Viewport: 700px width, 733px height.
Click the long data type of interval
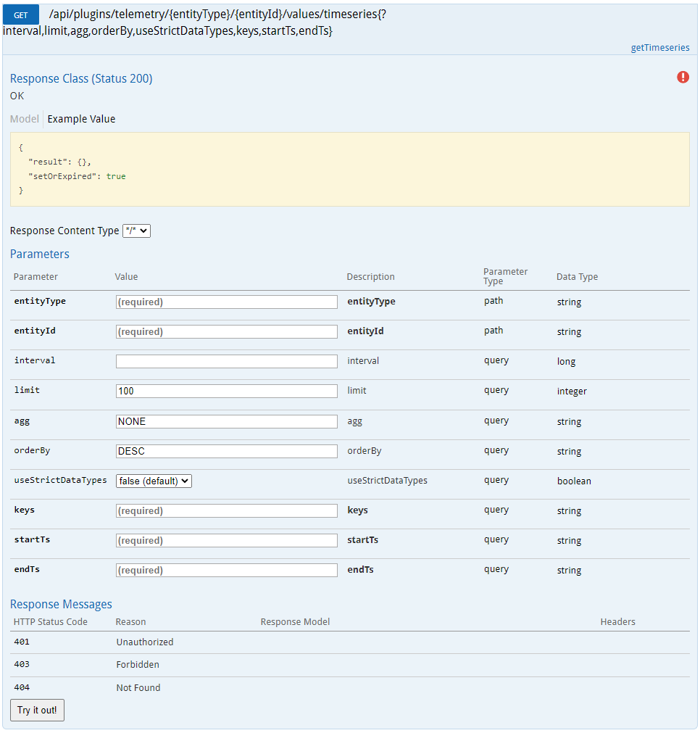pos(566,361)
